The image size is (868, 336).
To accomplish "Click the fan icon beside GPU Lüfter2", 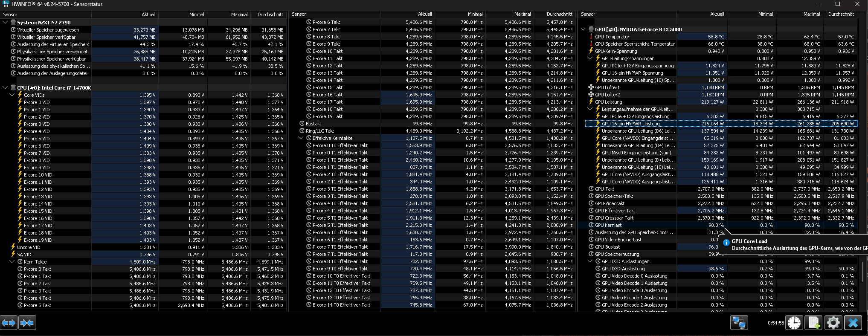I will tap(591, 95).
